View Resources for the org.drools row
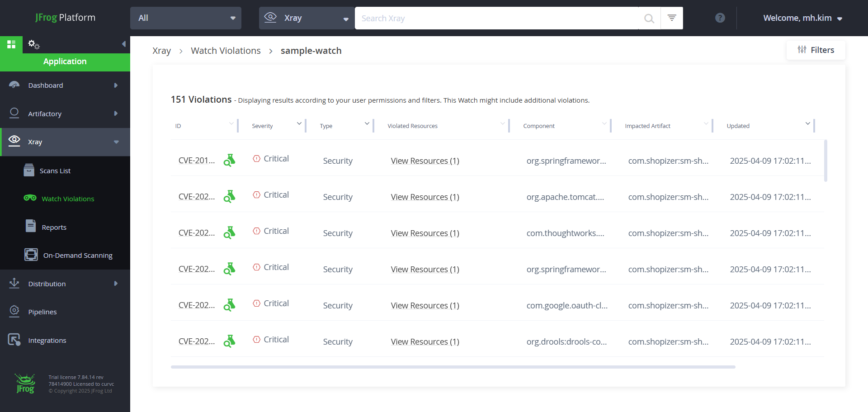The width and height of the screenshot is (868, 412). pos(425,342)
